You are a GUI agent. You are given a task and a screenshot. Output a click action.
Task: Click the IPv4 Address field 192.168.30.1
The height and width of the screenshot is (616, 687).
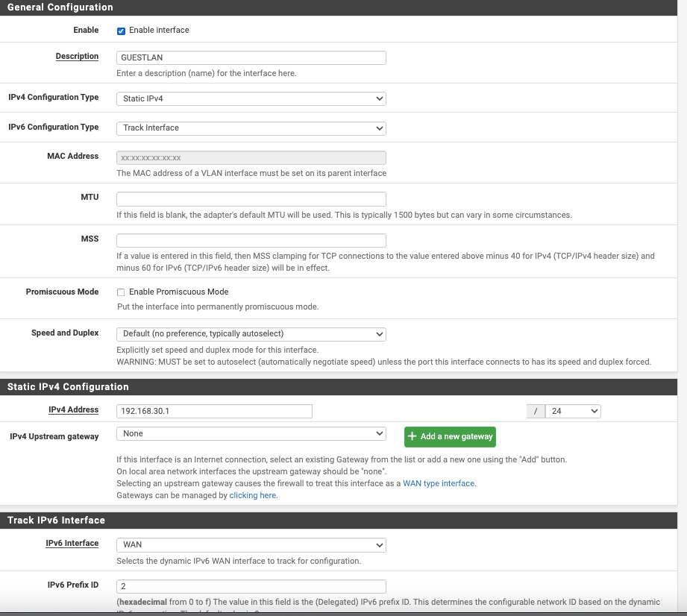214,411
